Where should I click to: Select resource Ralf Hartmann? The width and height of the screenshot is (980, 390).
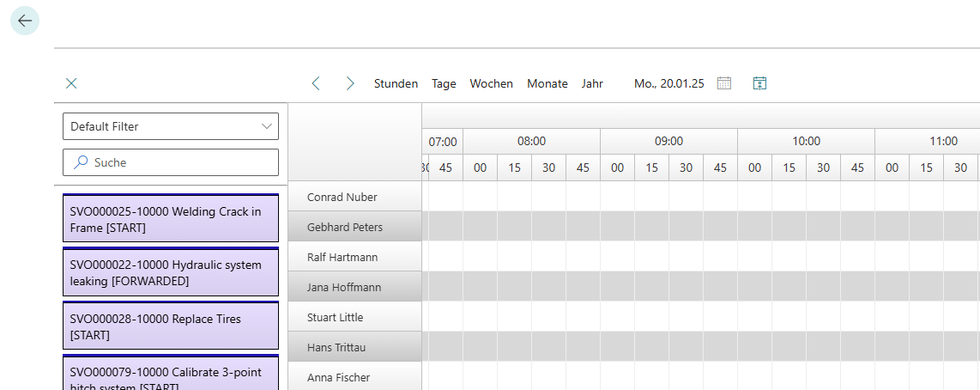355,257
